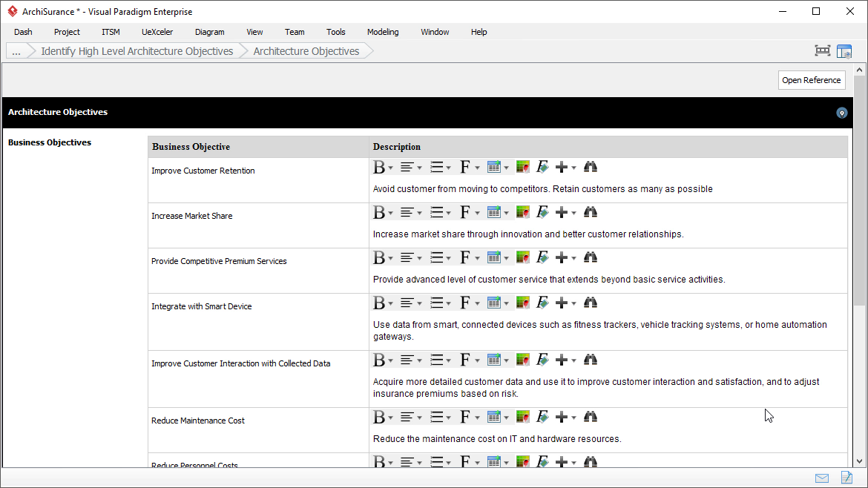
Task: Select the Reduce Maintenance Cost objective cell
Action: [x=258, y=430]
